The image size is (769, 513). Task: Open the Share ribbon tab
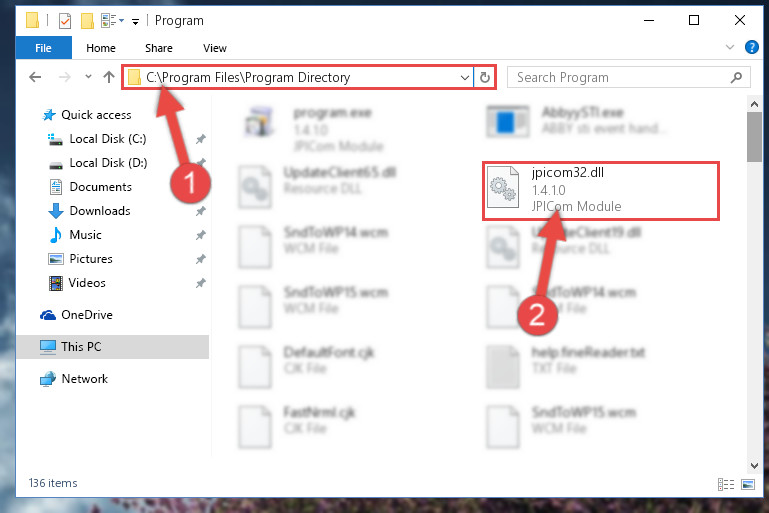pyautogui.click(x=158, y=48)
